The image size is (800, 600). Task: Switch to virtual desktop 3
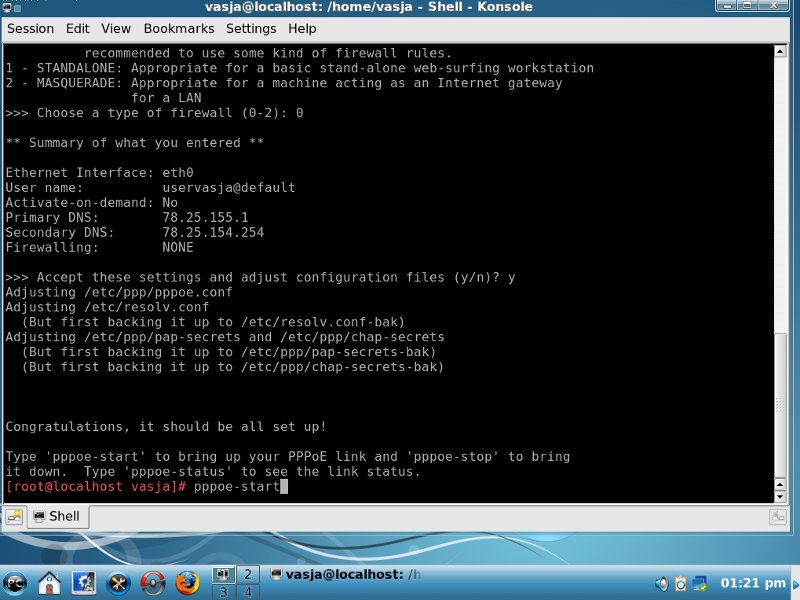coord(223,591)
